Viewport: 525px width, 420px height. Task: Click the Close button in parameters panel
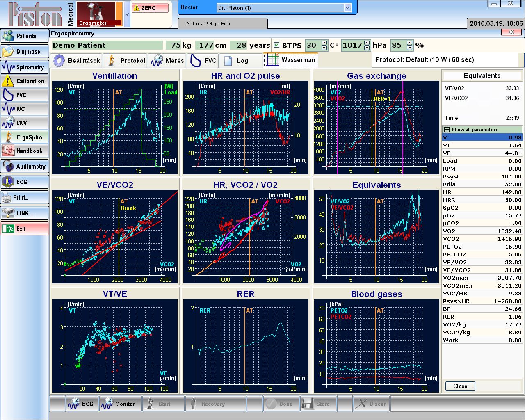pos(460,386)
